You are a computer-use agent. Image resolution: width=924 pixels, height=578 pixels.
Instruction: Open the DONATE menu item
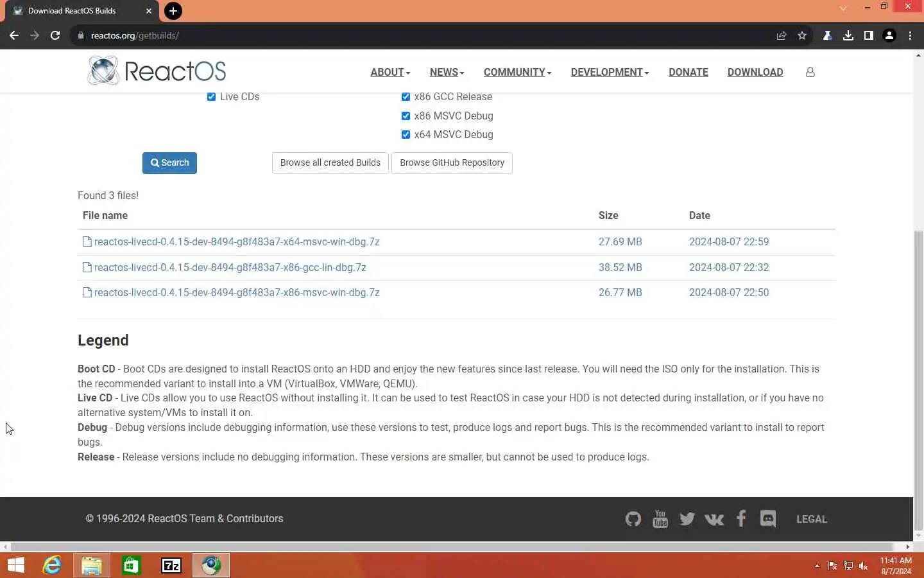[689, 72]
